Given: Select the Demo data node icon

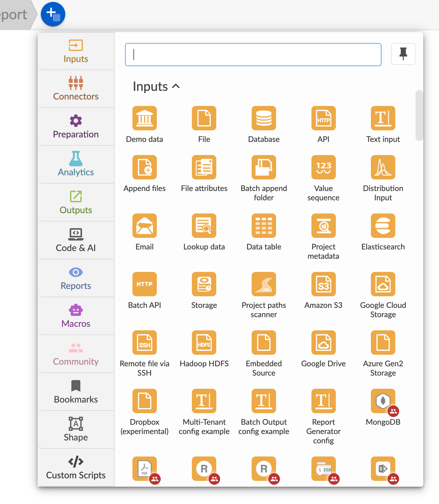Looking at the screenshot, I should 145,118.
